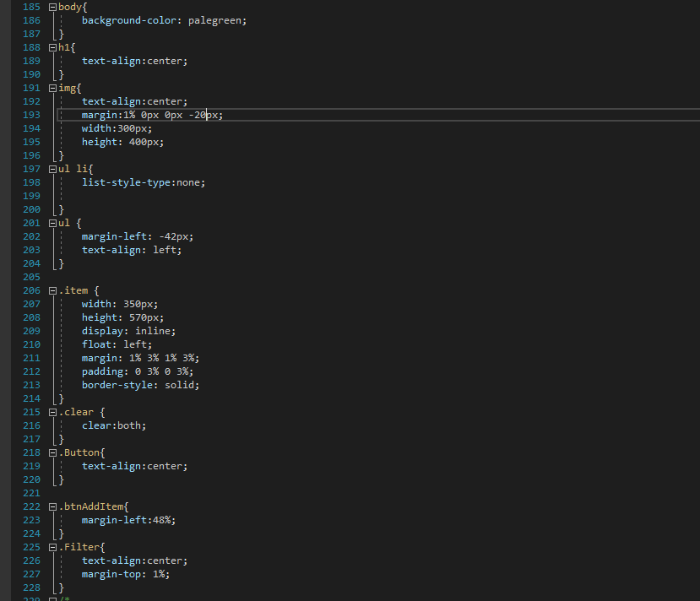
Task: Click the 'palegreen' color value
Action: pyautogui.click(x=214, y=20)
